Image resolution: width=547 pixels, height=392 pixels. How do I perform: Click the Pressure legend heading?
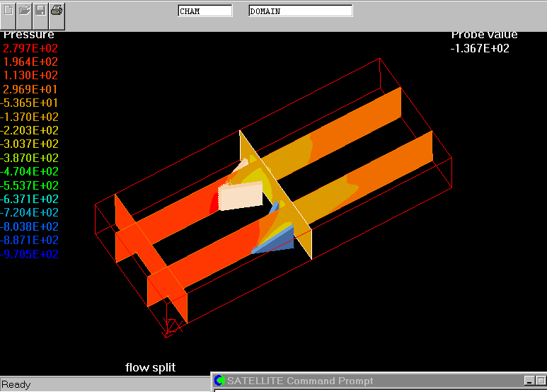[x=28, y=35]
